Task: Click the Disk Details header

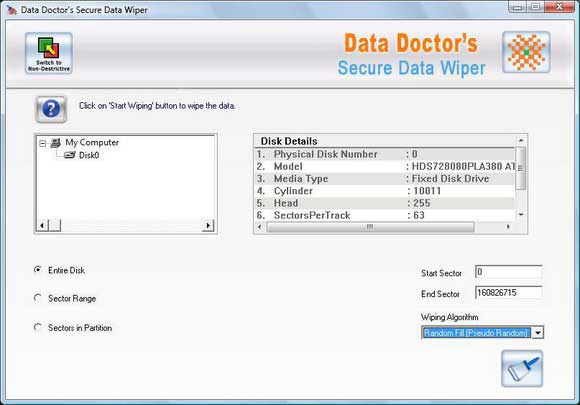Action: point(289,141)
